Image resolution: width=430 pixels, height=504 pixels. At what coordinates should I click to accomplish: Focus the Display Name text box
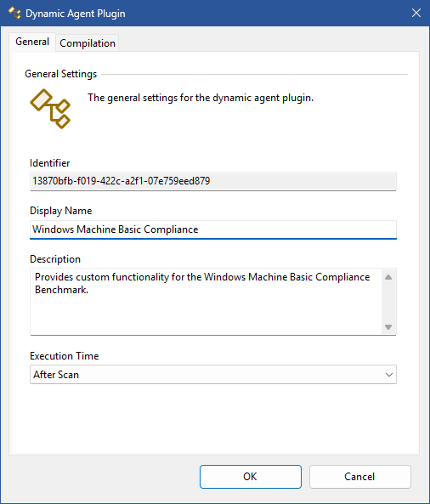(213, 229)
